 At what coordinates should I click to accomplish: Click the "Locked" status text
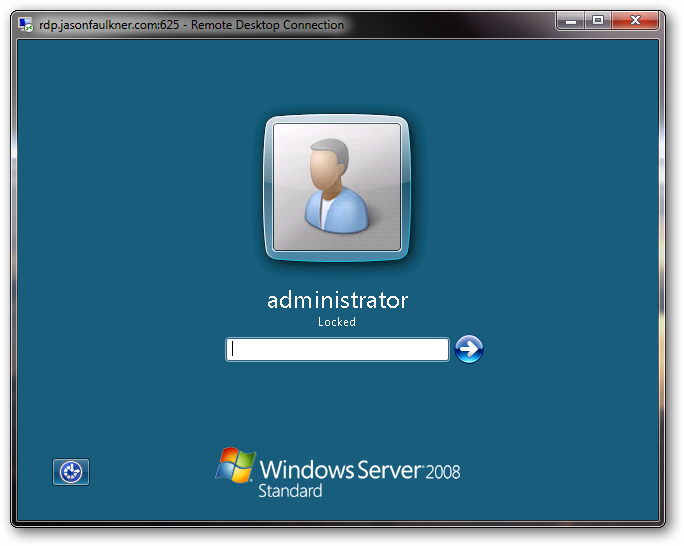pos(337,322)
